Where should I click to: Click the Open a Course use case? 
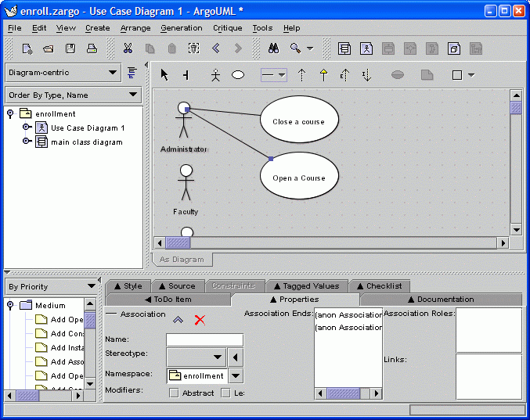[x=299, y=175]
